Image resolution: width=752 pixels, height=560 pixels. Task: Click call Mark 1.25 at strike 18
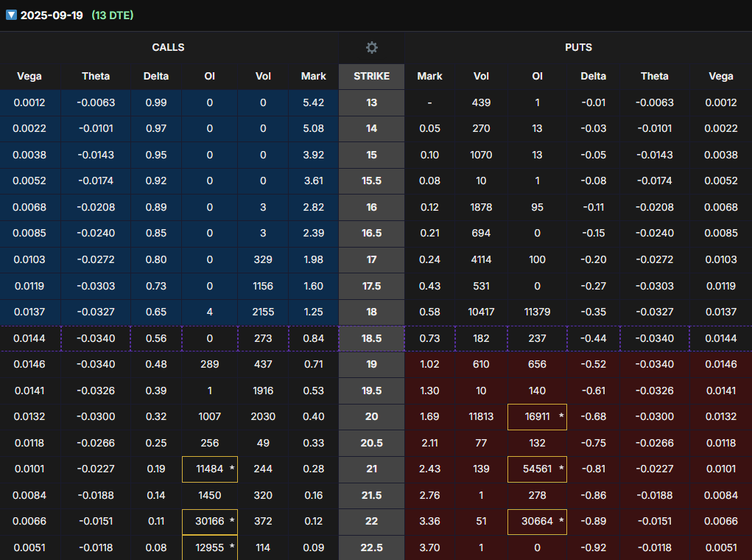click(x=313, y=312)
